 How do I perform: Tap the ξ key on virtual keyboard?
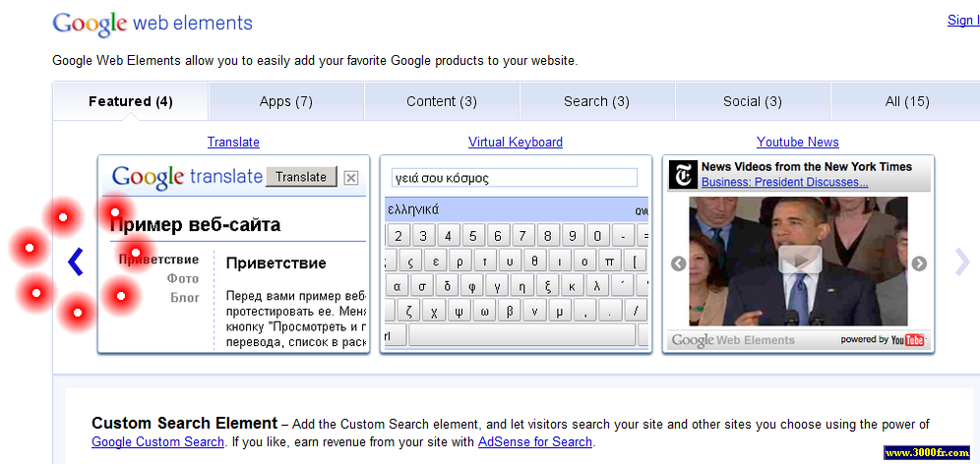click(x=547, y=287)
